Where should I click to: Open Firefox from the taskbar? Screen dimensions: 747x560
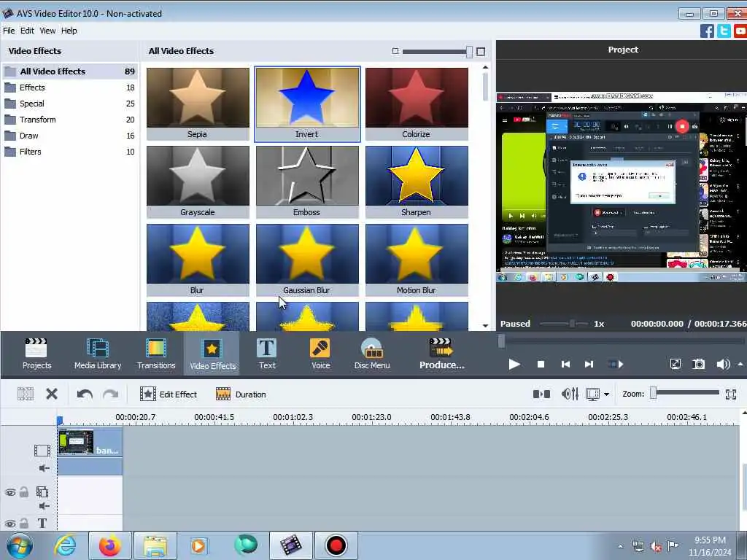[109, 545]
